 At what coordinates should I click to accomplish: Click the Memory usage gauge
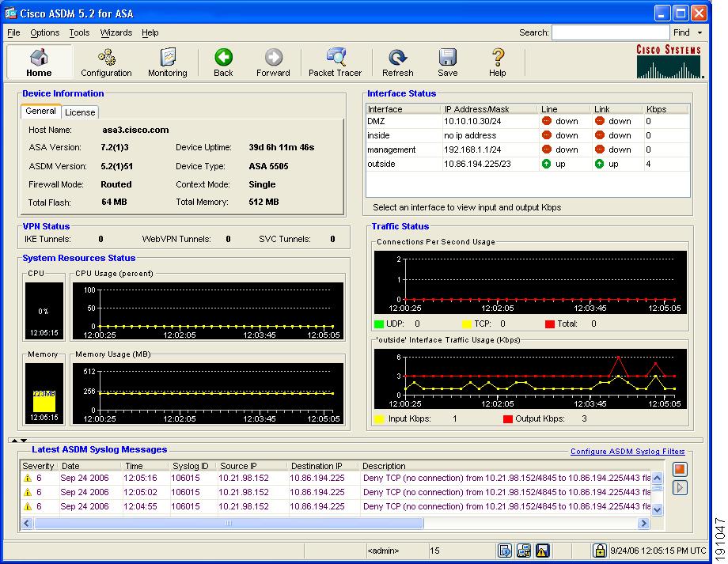coord(44,394)
